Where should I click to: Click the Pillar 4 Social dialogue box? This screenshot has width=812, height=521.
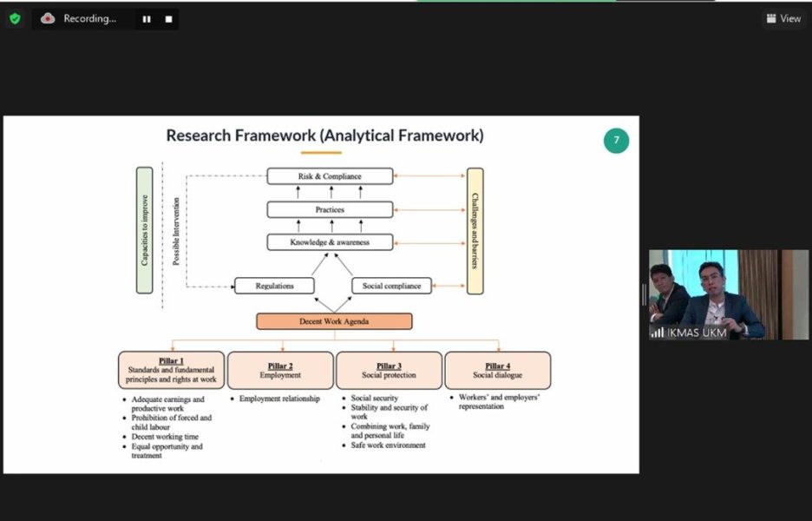(x=497, y=370)
